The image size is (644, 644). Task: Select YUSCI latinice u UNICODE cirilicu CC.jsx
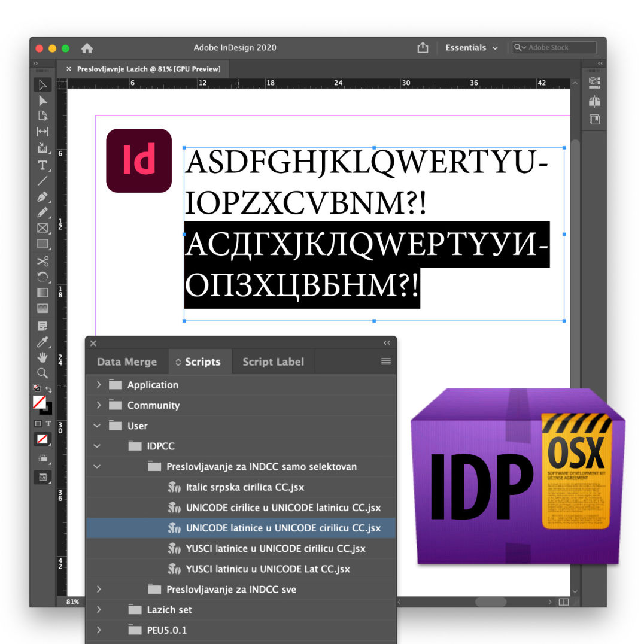click(x=241, y=548)
